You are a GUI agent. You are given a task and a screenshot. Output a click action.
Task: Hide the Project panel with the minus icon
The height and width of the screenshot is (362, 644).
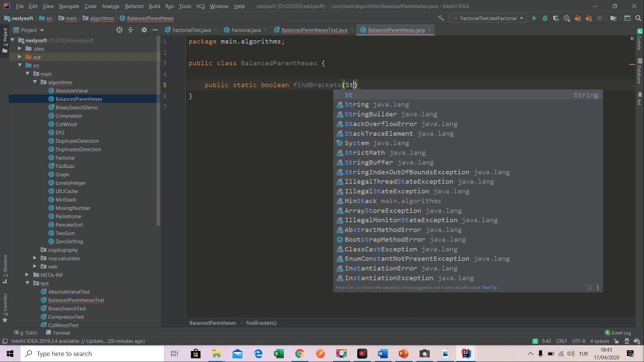click(x=155, y=30)
